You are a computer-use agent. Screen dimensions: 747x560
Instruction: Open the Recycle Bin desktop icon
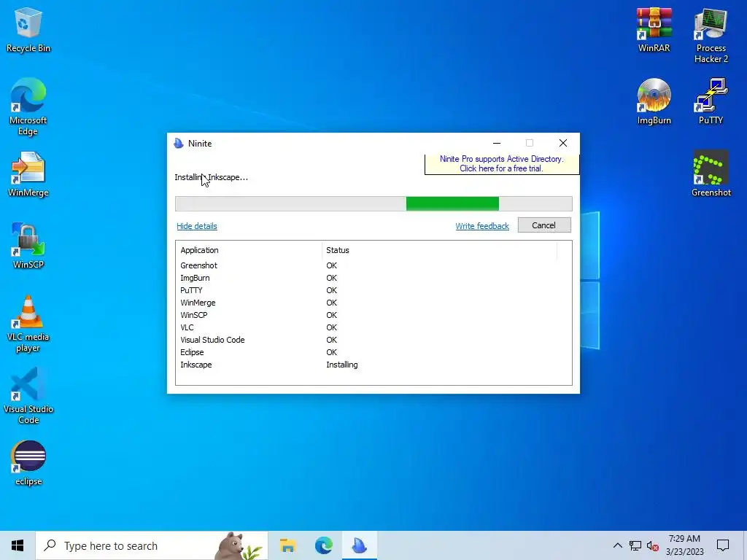[x=28, y=31]
